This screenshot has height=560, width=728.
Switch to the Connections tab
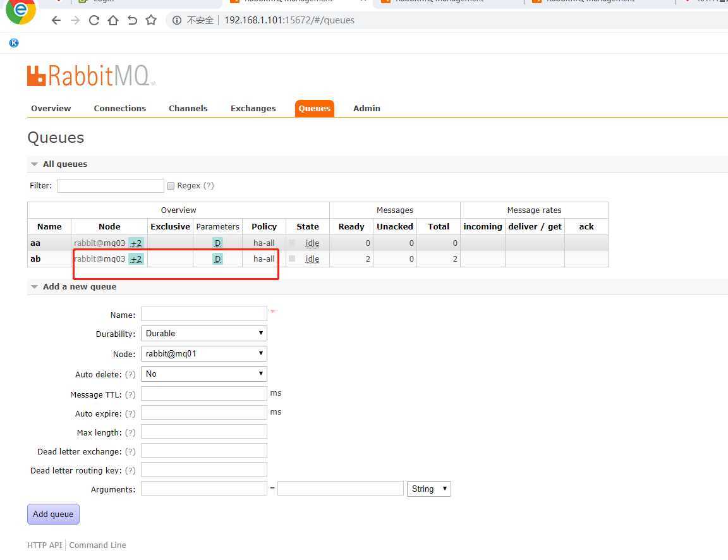pyautogui.click(x=120, y=108)
